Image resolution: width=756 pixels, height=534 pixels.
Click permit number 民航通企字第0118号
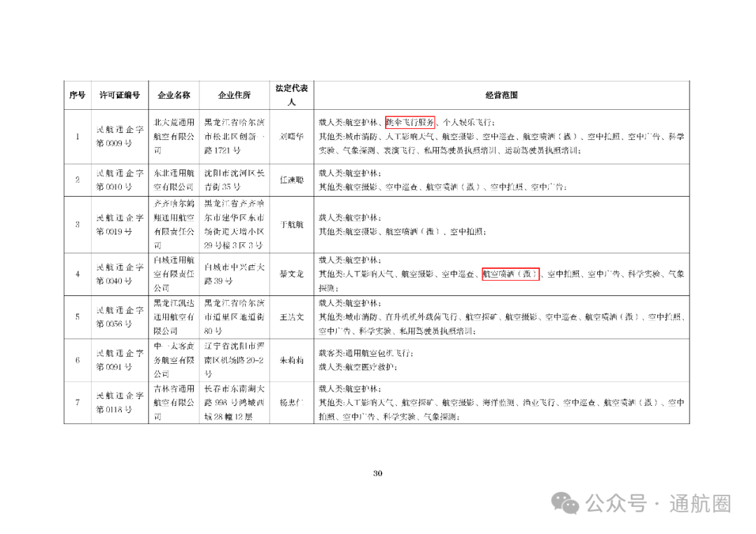pos(119,401)
